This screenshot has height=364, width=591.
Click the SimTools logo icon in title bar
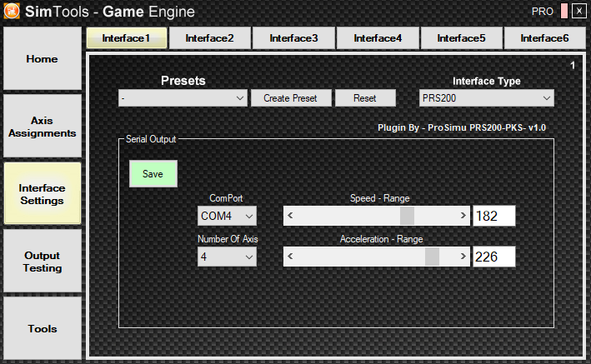tap(13, 12)
